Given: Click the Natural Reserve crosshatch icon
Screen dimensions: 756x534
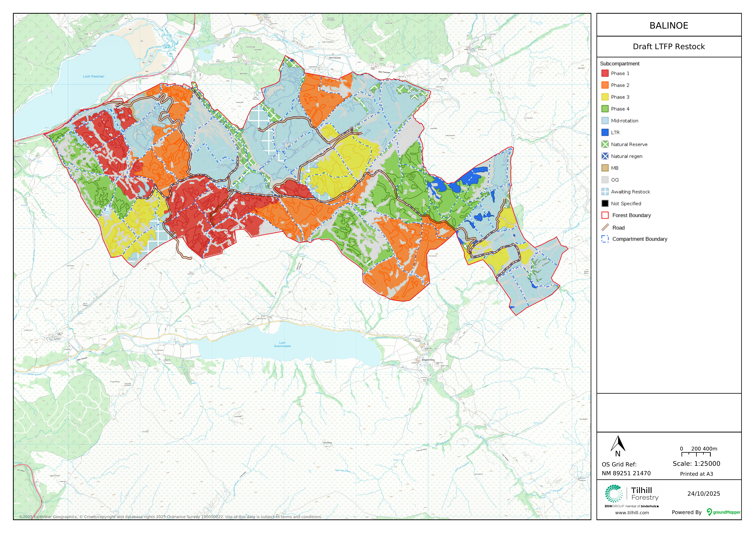Looking at the screenshot, I should (605, 144).
